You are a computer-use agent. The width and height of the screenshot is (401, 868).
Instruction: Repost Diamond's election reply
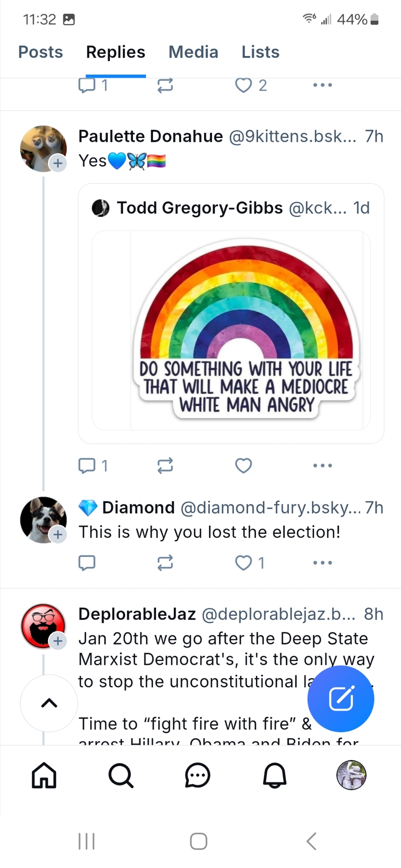click(165, 563)
